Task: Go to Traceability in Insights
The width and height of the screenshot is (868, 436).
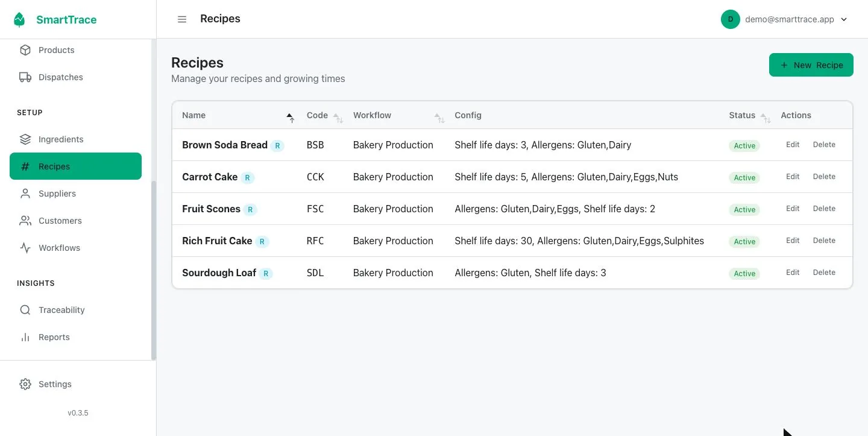Action: point(75,310)
